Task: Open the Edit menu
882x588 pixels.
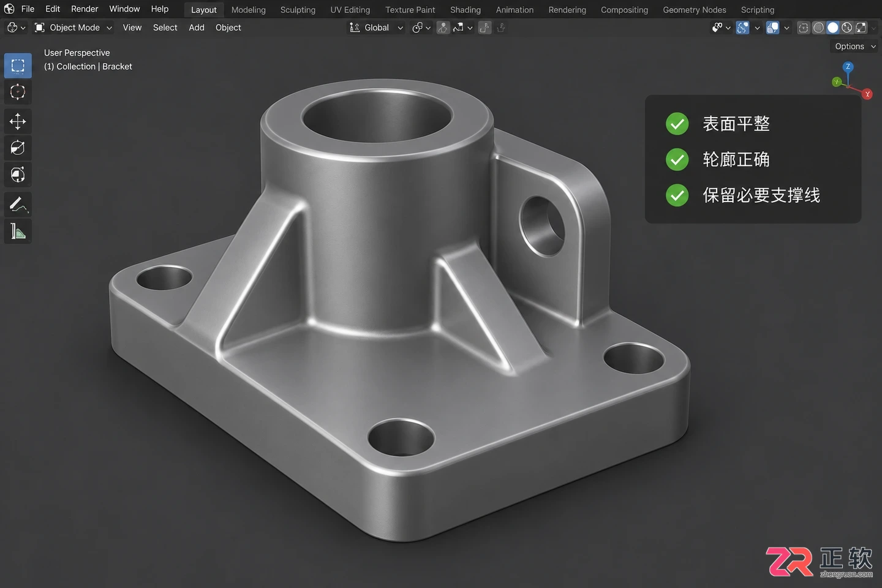Action: point(53,9)
